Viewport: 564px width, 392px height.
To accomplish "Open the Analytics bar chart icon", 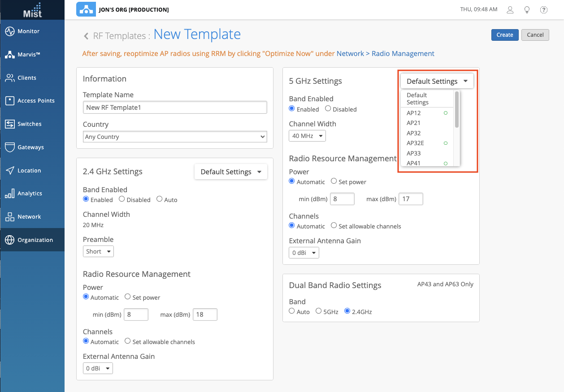I will click(x=10, y=194).
